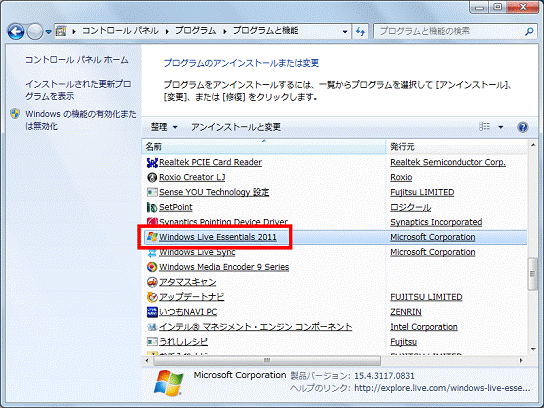The width and height of the screenshot is (544, 408).
Task: Select Synaptics Pointing Device Driver entry
Action: [x=223, y=221]
